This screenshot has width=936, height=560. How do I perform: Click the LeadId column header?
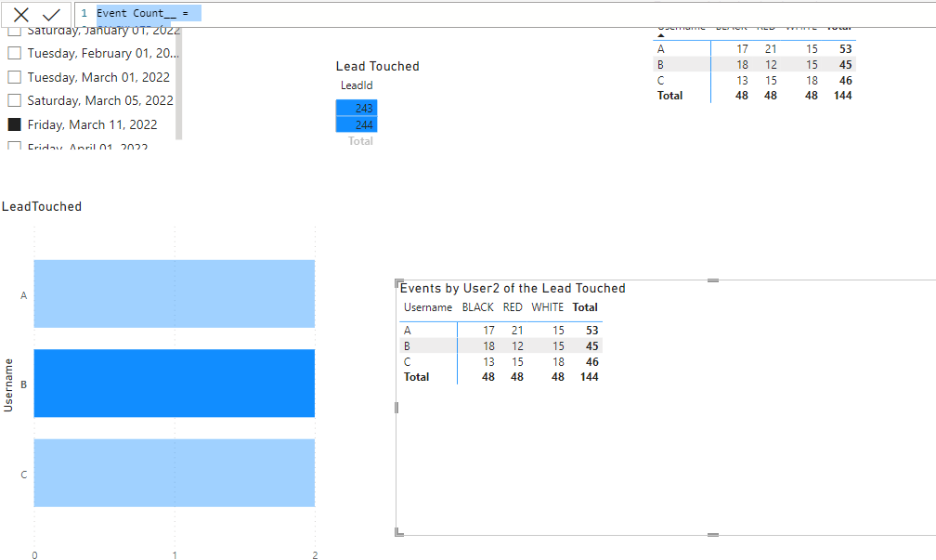(x=357, y=85)
